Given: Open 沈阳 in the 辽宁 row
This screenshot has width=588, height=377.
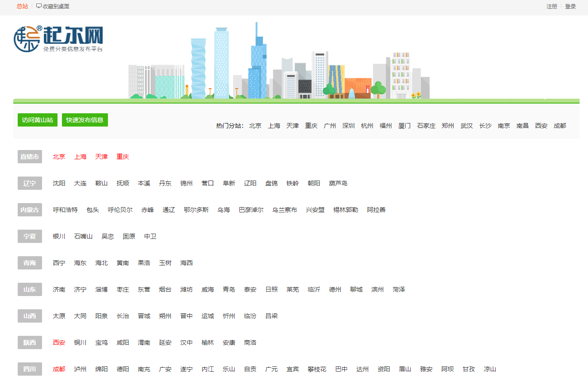Looking at the screenshot, I should point(59,183).
